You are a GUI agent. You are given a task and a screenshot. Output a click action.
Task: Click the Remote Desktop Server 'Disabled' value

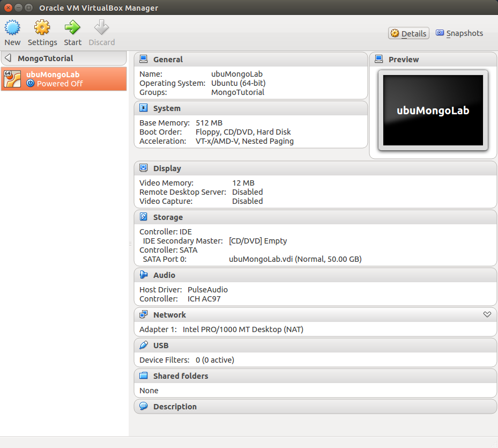(x=248, y=192)
